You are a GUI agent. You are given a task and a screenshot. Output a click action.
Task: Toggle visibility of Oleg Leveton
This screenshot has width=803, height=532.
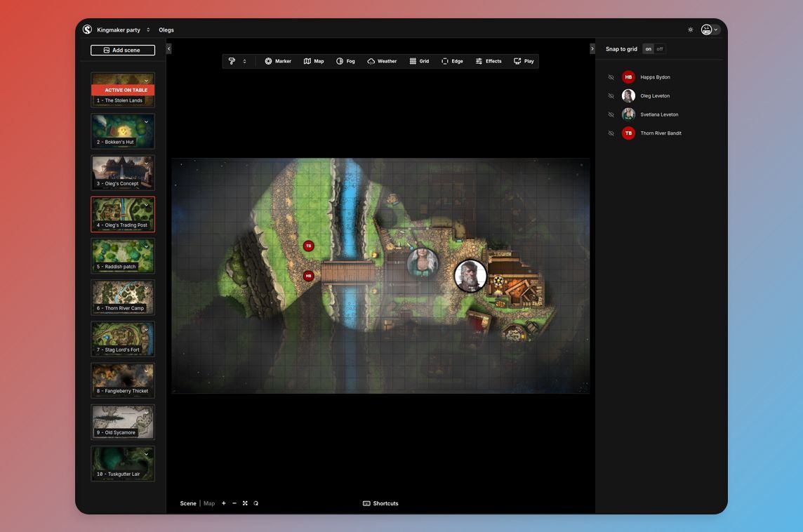click(611, 95)
